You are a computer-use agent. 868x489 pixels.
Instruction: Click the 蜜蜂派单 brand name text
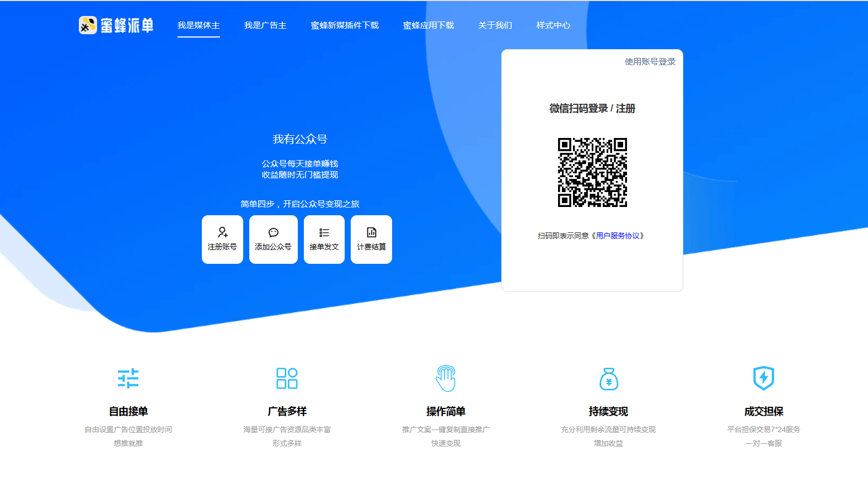coord(127,25)
